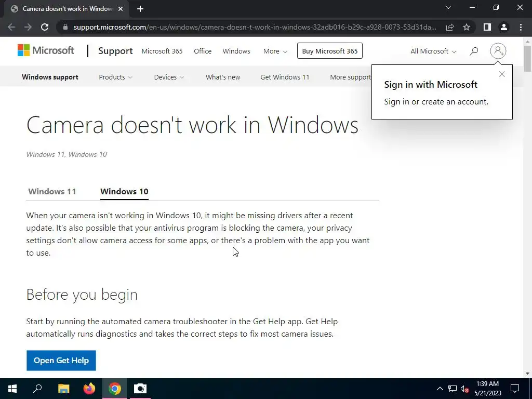Click the scrollbar down arrow
The width and height of the screenshot is (532, 399).
[527, 374]
